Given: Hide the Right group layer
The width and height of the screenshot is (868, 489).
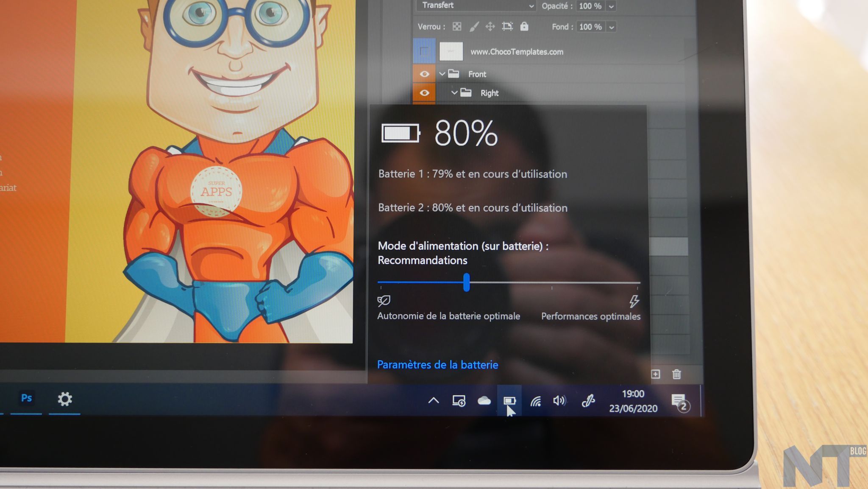Looking at the screenshot, I should coord(424,93).
